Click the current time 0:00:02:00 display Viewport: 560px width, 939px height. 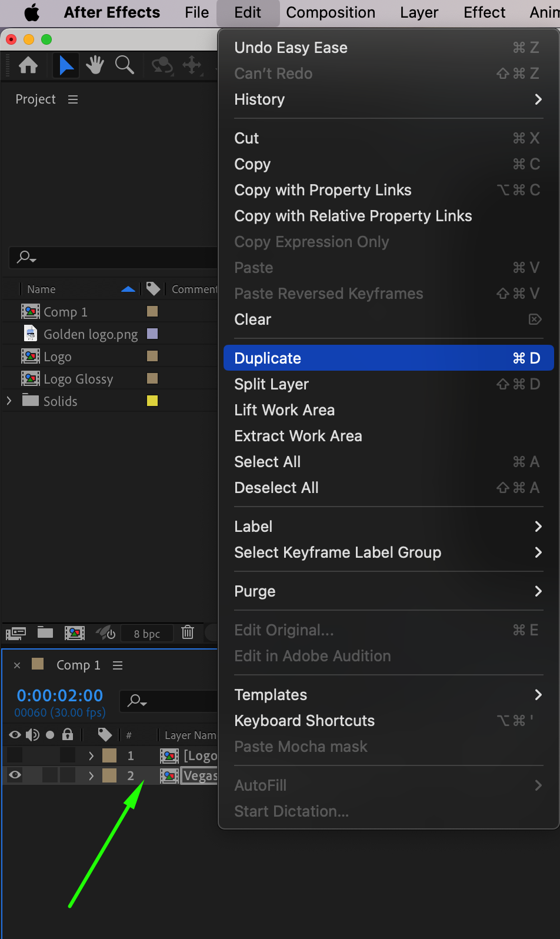click(x=59, y=695)
